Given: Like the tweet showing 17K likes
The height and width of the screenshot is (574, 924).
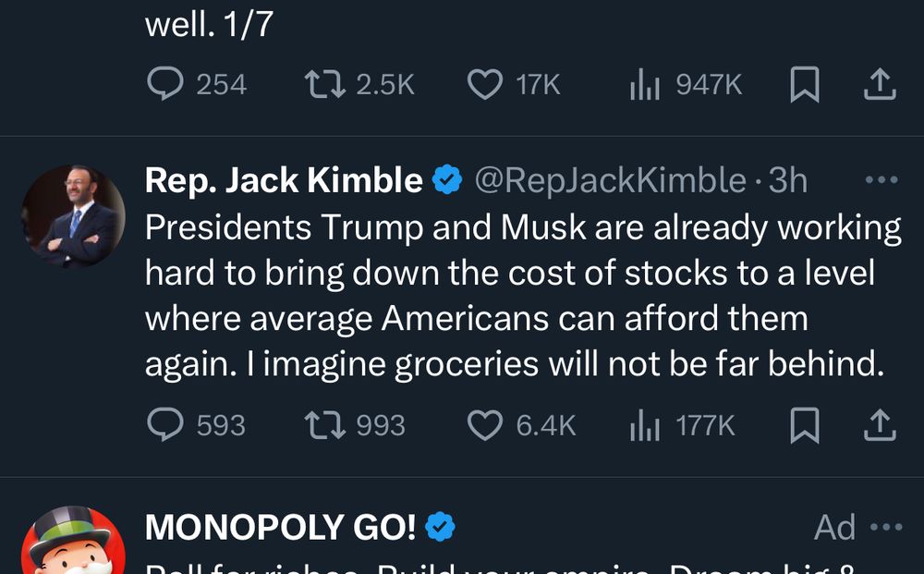Looking at the screenshot, I should tap(485, 83).
